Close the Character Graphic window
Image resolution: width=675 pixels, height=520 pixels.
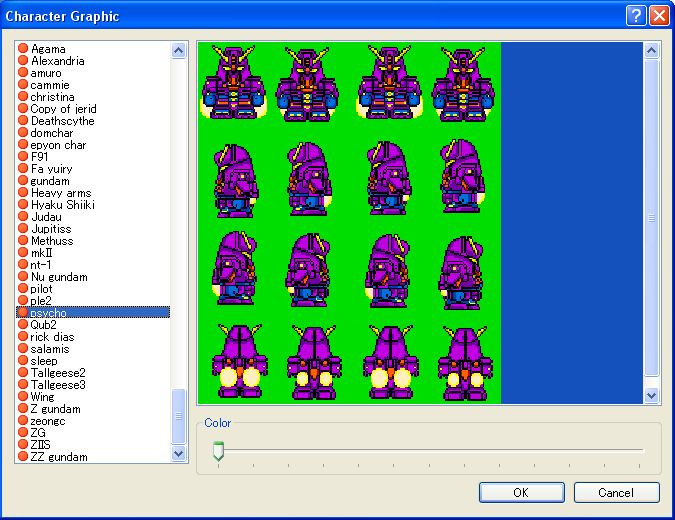pyautogui.click(x=659, y=16)
